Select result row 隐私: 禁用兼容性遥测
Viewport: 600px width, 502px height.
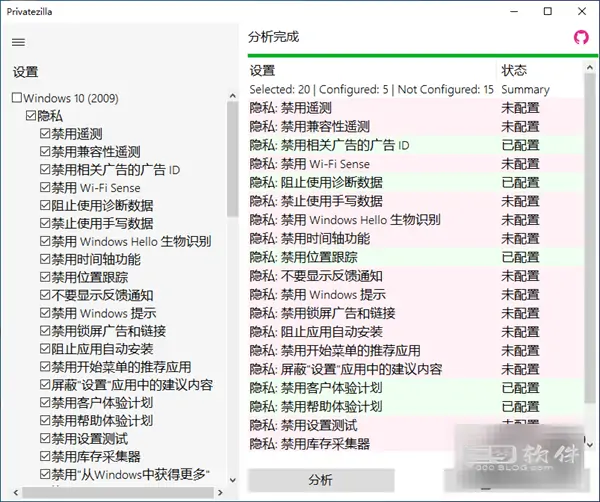tap(416, 127)
